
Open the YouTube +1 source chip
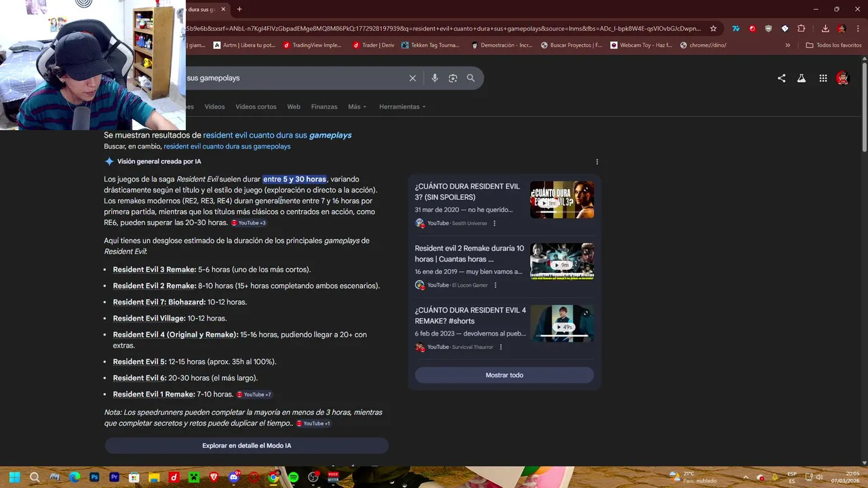313,424
